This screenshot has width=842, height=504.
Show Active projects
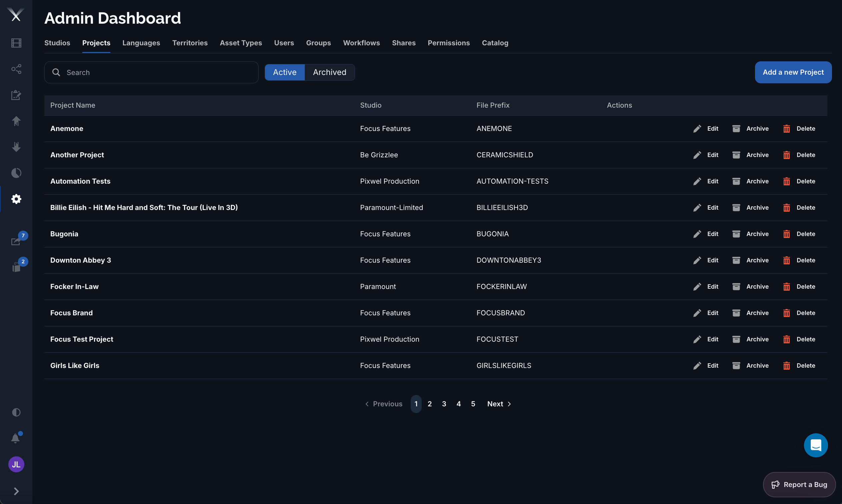point(285,72)
